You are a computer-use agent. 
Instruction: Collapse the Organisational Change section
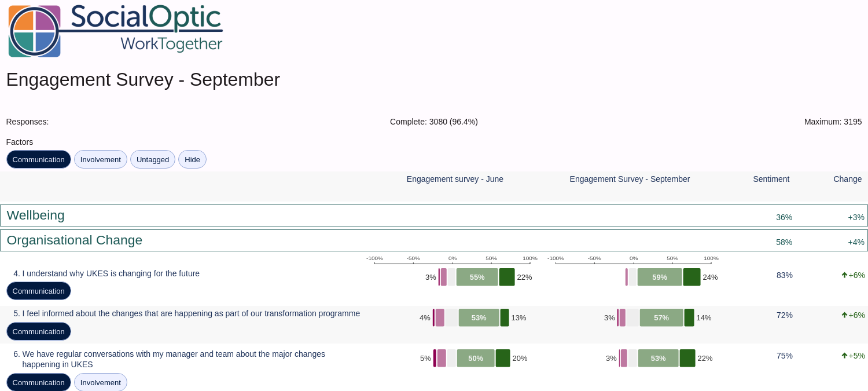(434, 240)
